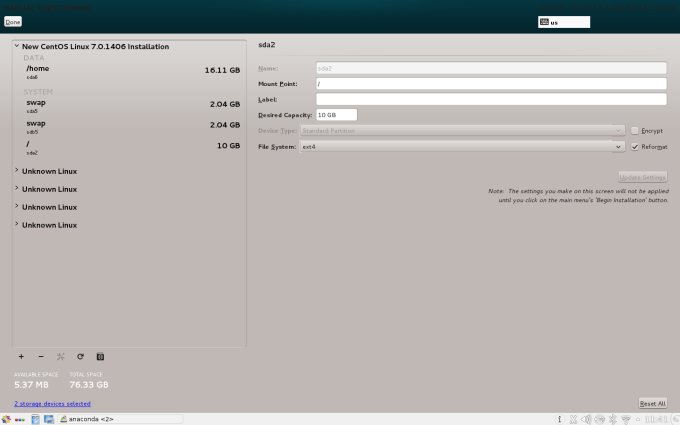
Task: Toggle the Reformat checkbox
Action: coord(634,147)
